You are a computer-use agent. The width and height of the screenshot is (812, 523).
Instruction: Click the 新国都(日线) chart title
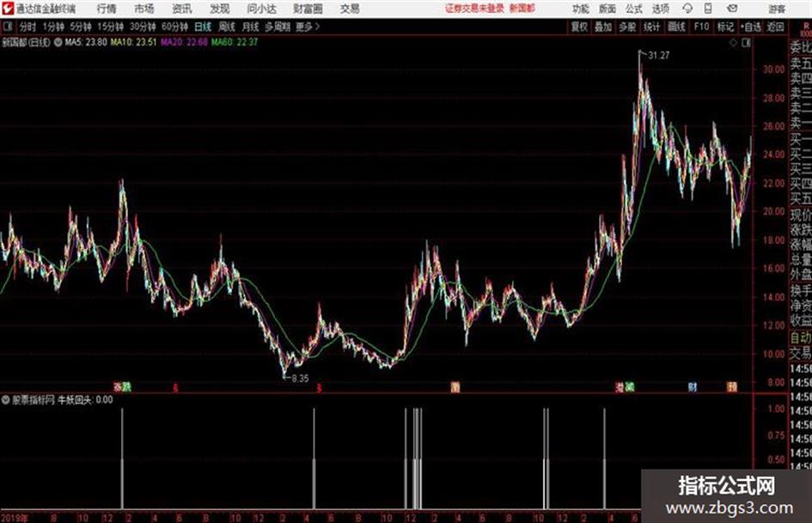point(26,42)
